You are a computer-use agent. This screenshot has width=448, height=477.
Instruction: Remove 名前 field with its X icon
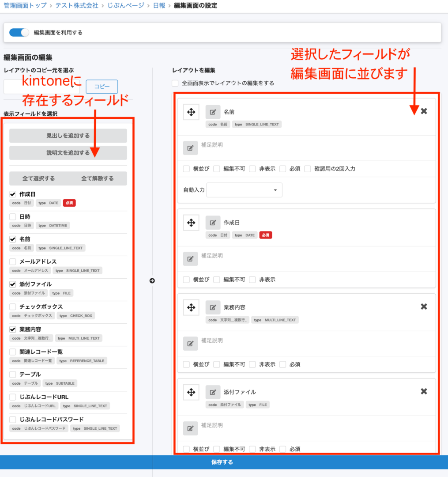point(423,111)
